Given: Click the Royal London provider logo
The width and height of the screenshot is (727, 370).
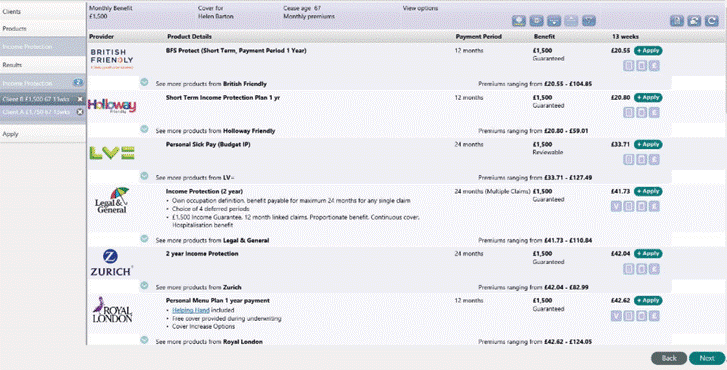Looking at the screenshot, I should pyautogui.click(x=112, y=310).
